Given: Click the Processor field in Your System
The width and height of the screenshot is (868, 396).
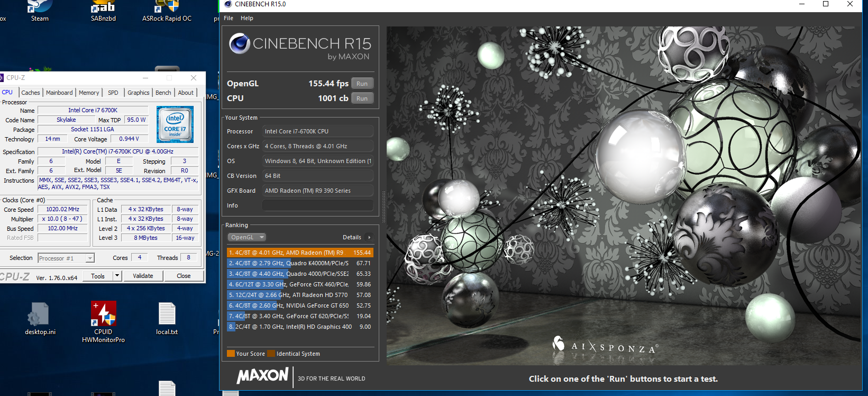Looking at the screenshot, I should (x=318, y=131).
